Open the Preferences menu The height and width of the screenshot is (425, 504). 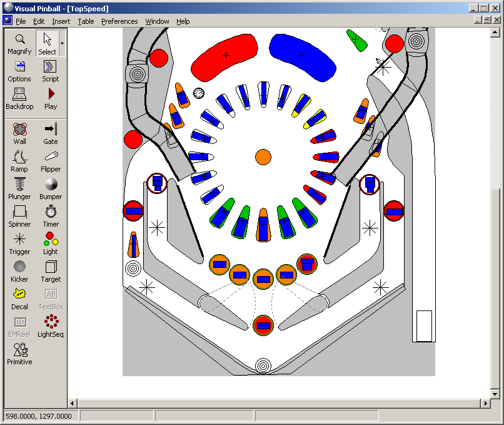(119, 21)
